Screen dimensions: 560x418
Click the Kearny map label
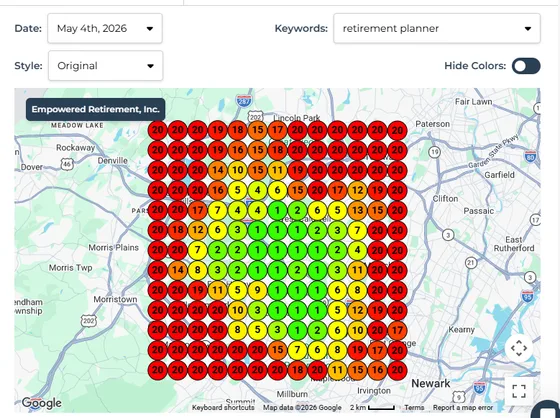461,329
